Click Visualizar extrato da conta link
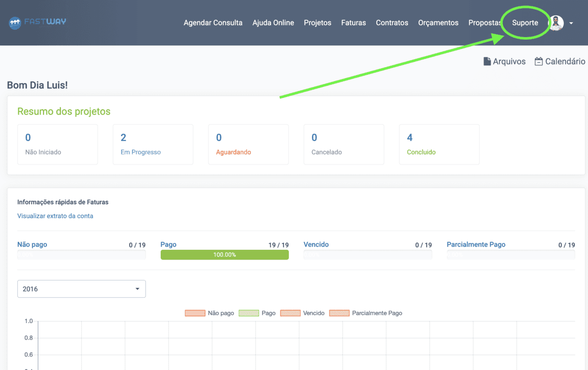 (55, 216)
